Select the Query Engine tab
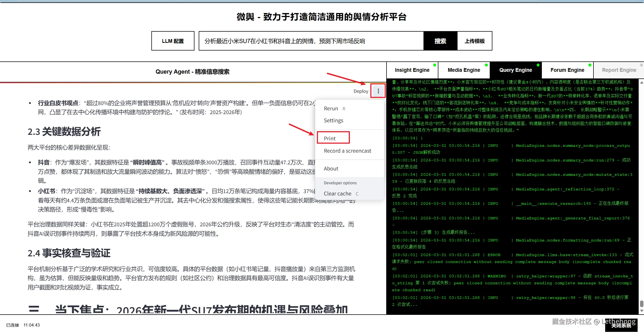 coord(515,70)
